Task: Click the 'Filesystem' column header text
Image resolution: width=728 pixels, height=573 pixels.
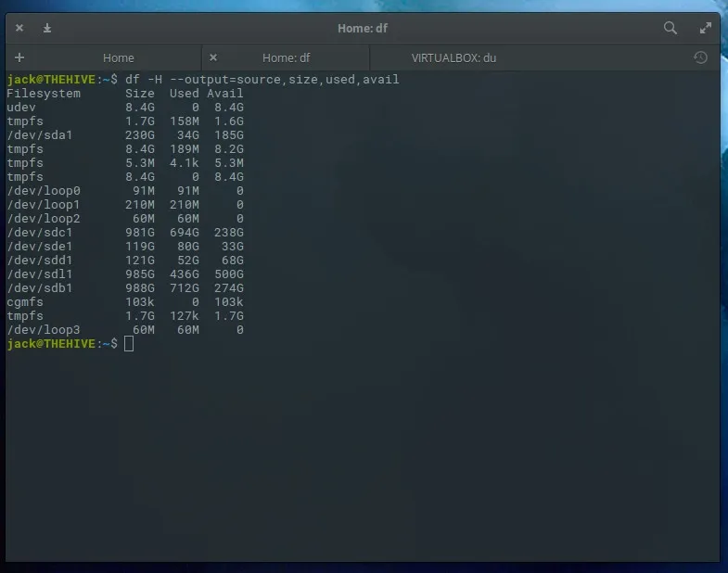Action: click(x=44, y=94)
